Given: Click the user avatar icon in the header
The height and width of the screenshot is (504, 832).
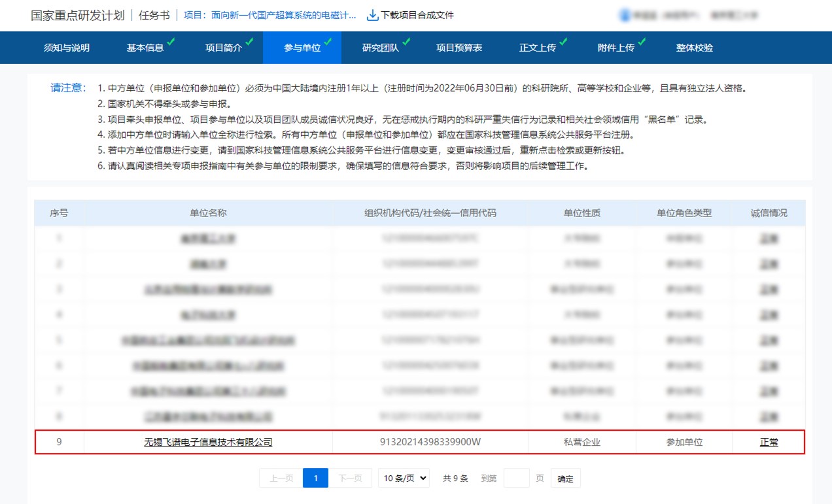Looking at the screenshot, I should [625, 15].
